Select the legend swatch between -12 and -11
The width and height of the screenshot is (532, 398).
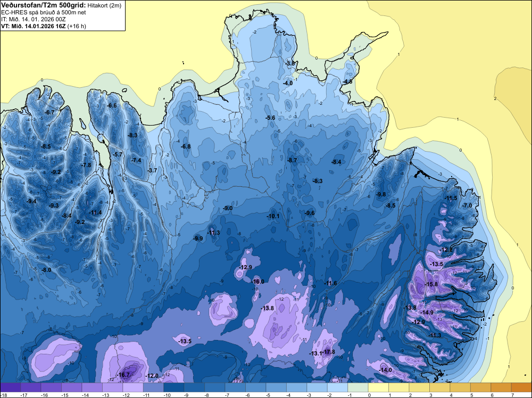[133, 387]
